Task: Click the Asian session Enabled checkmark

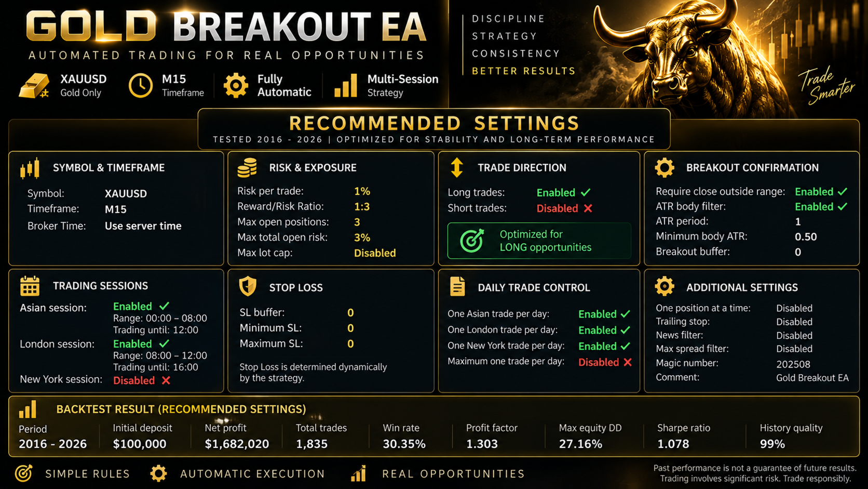Action: (164, 306)
